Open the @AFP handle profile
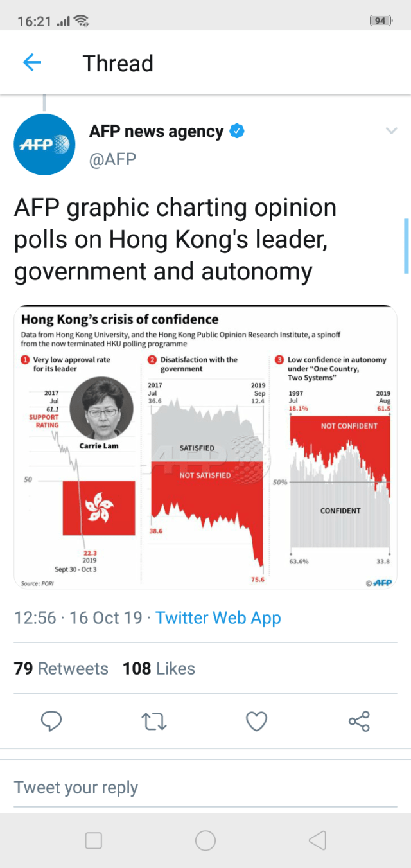Viewport: 411px width, 868px height. coord(113,159)
